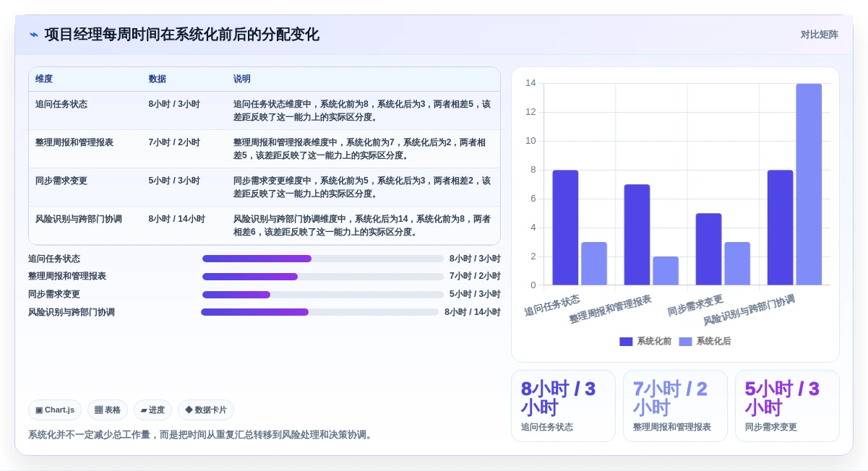This screenshot has height=471, width=868.
Task: Click the 同步需求变更 x-axis chart label
Action: pyautogui.click(x=695, y=305)
